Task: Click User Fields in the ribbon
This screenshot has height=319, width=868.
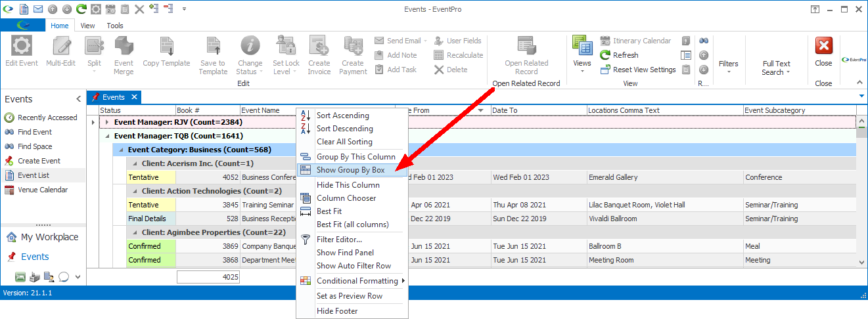Action: pos(458,41)
